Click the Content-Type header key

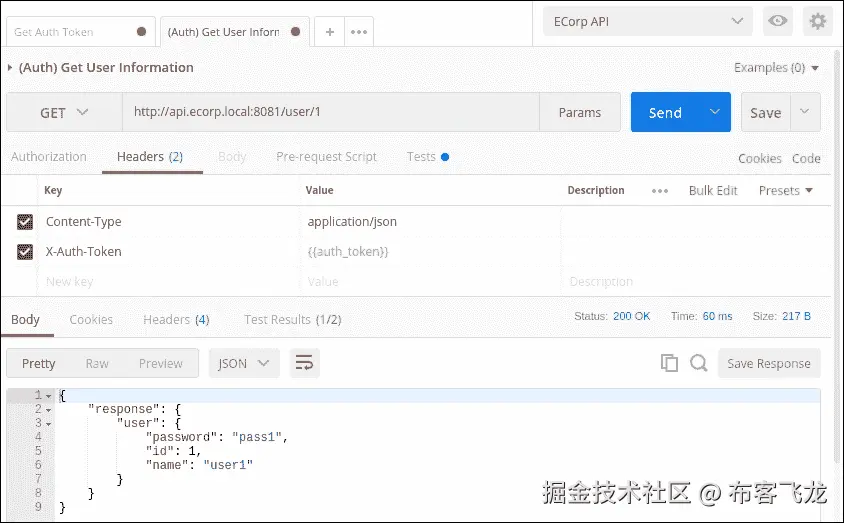point(83,222)
